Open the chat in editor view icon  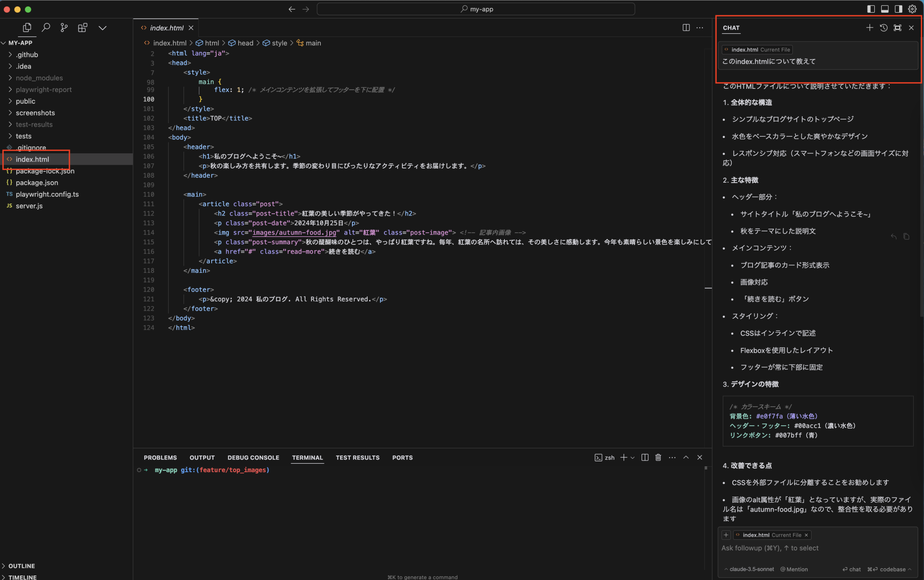897,28
